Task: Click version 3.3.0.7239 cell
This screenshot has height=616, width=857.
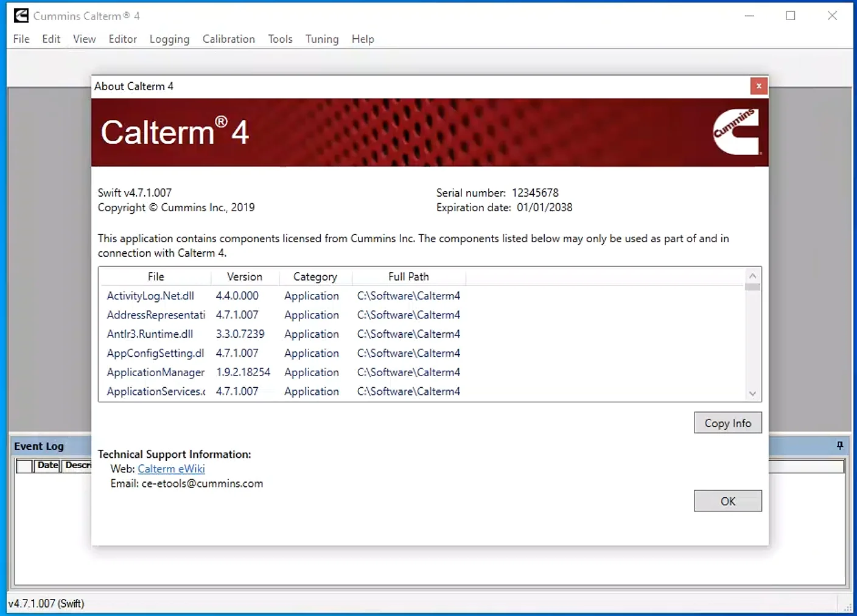Action: point(240,334)
